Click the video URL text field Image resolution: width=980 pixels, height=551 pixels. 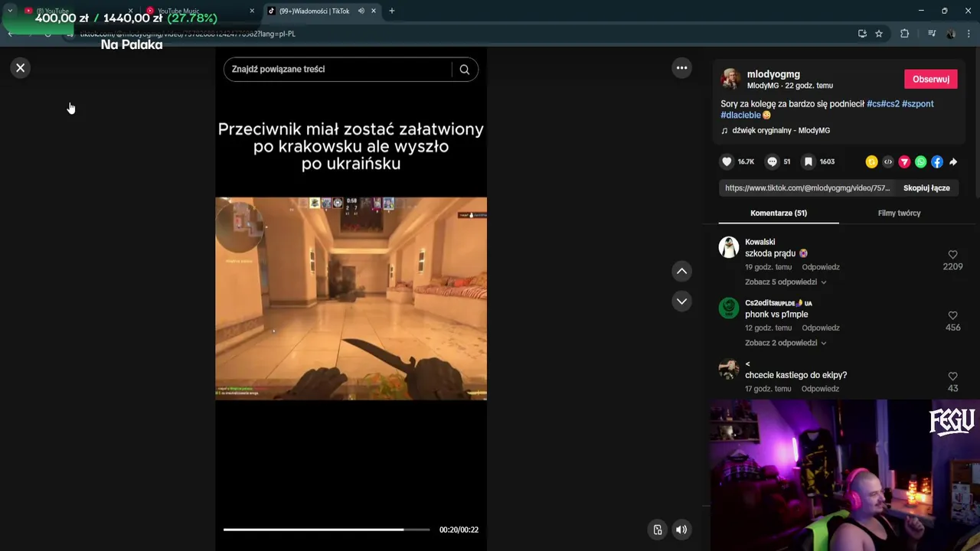807,188
